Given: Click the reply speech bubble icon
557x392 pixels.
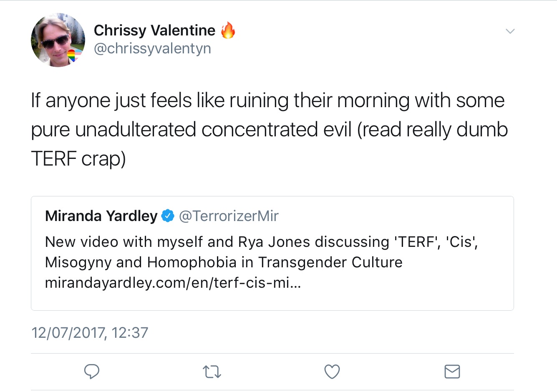Looking at the screenshot, I should pos(92,371).
